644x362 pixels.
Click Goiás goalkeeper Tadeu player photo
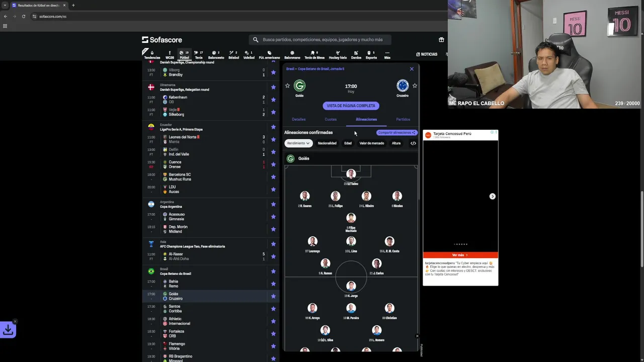click(351, 174)
